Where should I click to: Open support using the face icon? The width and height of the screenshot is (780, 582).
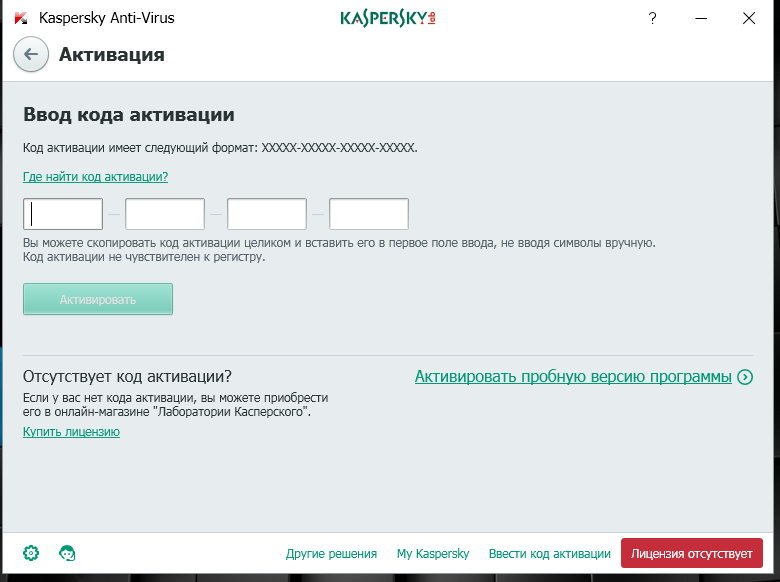pyautogui.click(x=68, y=553)
